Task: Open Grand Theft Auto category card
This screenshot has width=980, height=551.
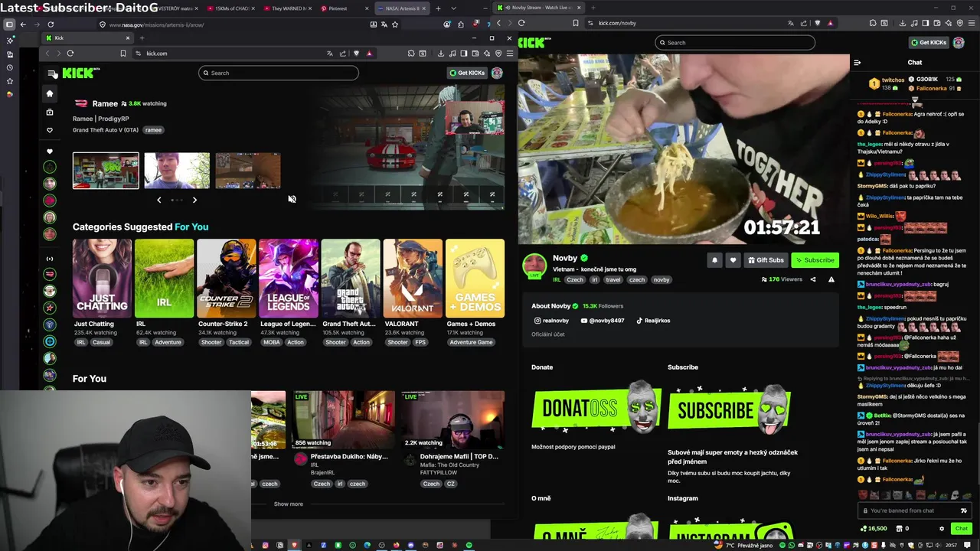Action: point(351,279)
